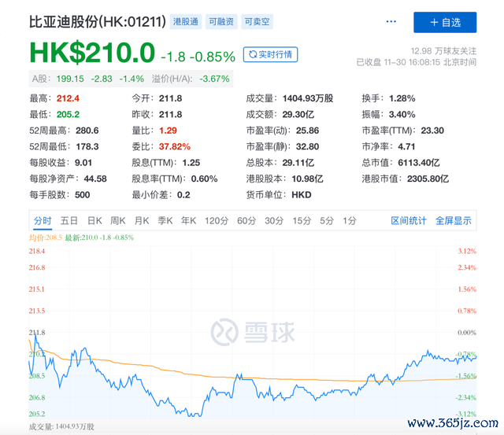
Task: Switch to the 30分 chart tab
Action: tap(274, 220)
